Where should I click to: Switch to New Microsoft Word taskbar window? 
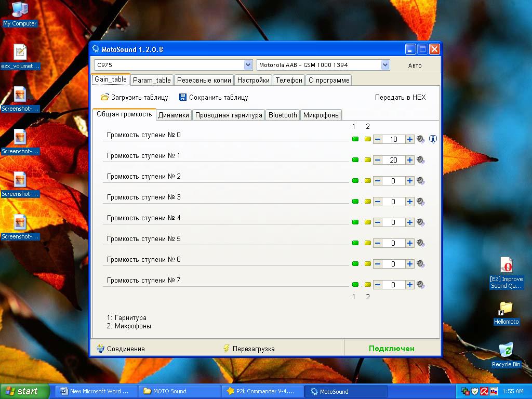(97, 391)
